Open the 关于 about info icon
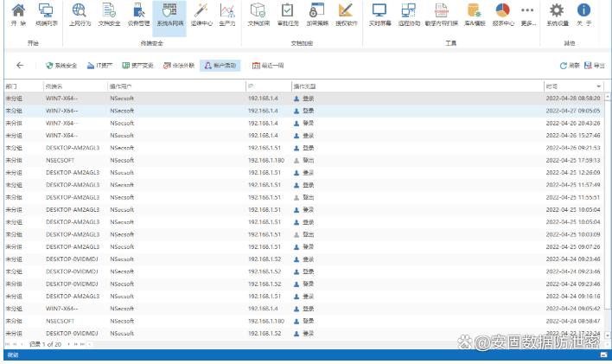The width and height of the screenshot is (612, 364). [x=584, y=14]
